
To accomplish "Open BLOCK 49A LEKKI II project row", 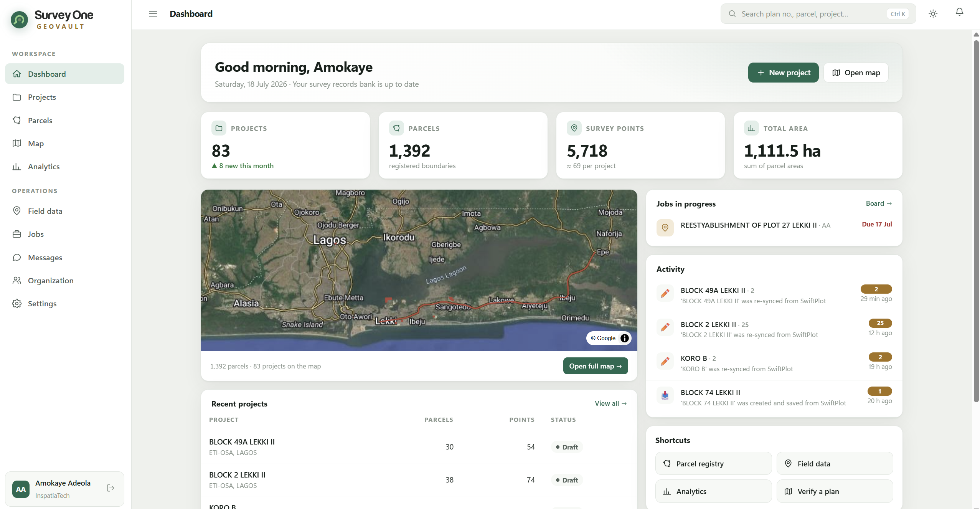I will point(419,447).
